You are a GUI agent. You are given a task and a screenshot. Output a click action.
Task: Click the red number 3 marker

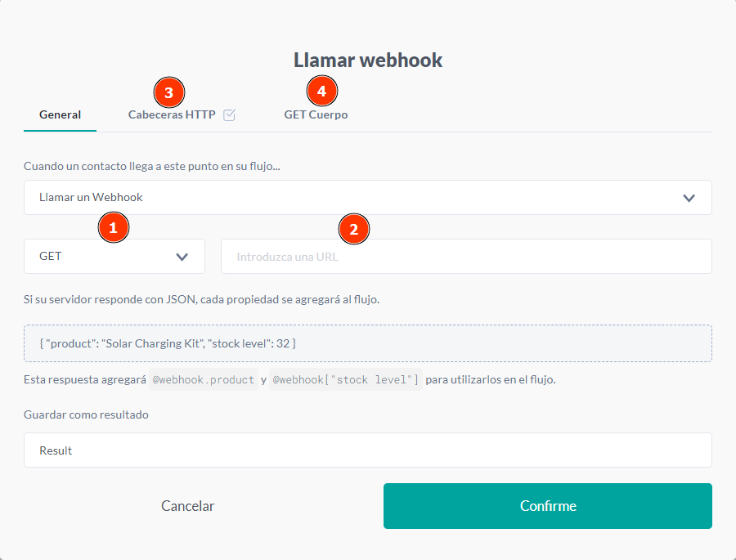pos(168,92)
